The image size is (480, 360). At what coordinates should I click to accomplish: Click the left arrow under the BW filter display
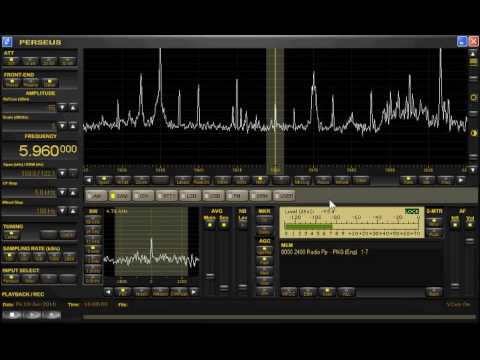pos(108,292)
